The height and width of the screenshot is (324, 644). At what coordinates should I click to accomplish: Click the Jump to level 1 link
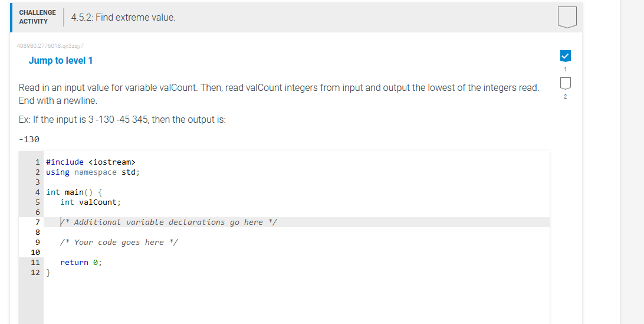point(61,60)
